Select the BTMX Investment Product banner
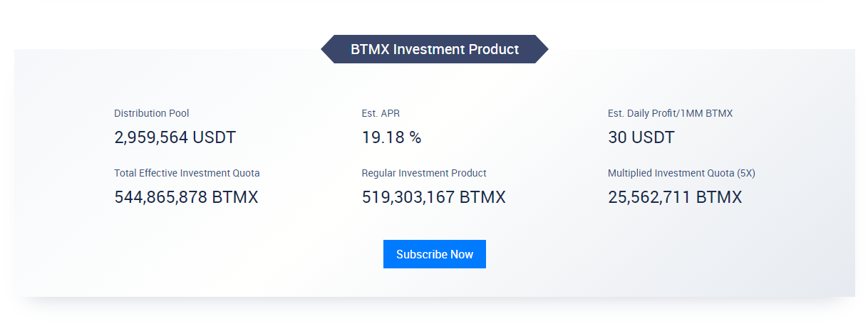The image size is (868, 331). (435, 49)
